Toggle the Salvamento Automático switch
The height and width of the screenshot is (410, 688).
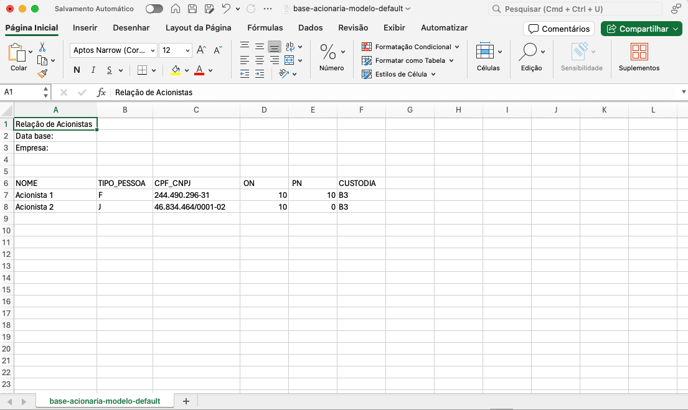click(x=154, y=9)
